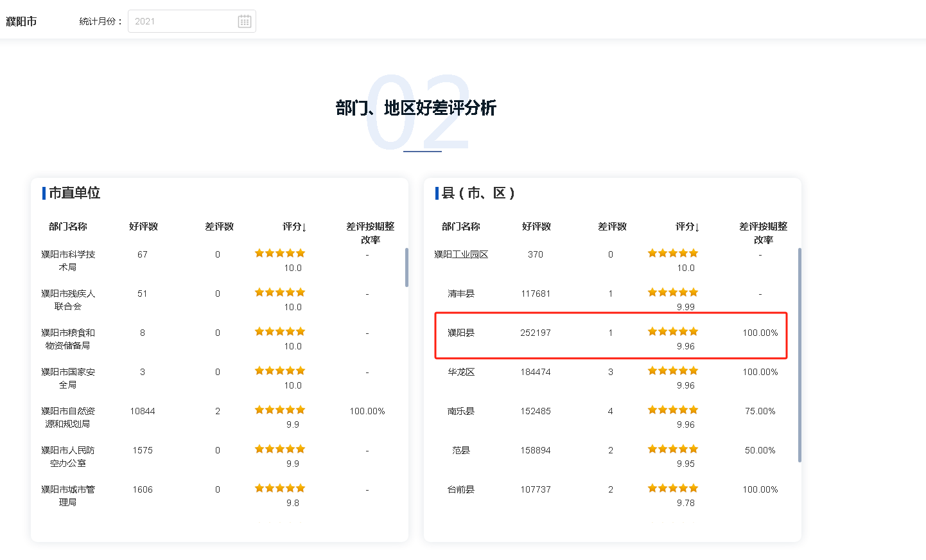Click star rating for 濮阳市残疾人联合会
Image resolution: width=926 pixels, height=560 pixels.
tap(280, 292)
